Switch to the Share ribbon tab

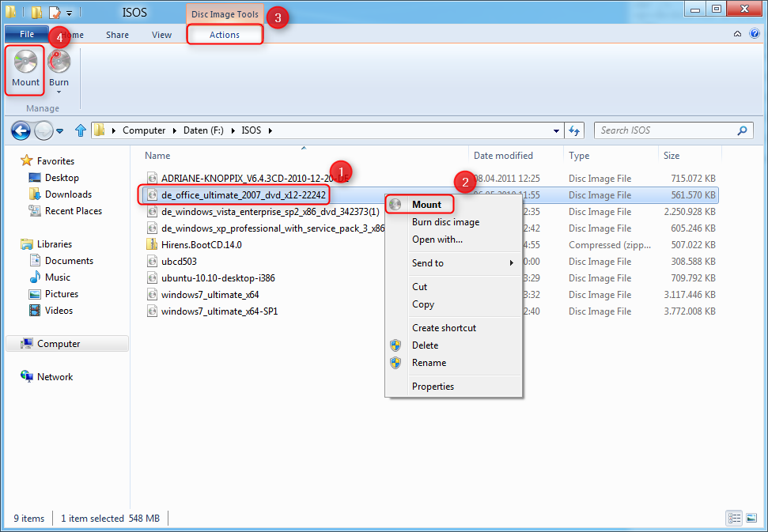[118, 35]
